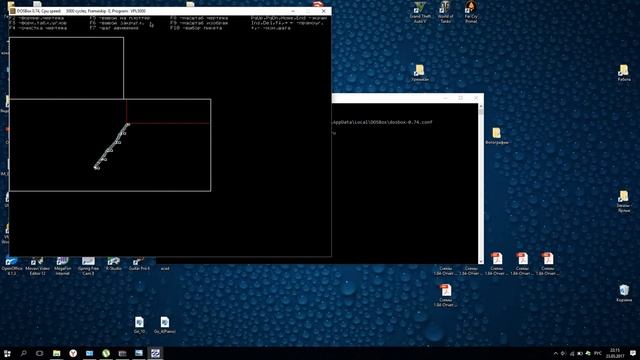This screenshot has width=640, height=360.
Task: Launch World of Tanks from desktop
Action: click(445, 12)
